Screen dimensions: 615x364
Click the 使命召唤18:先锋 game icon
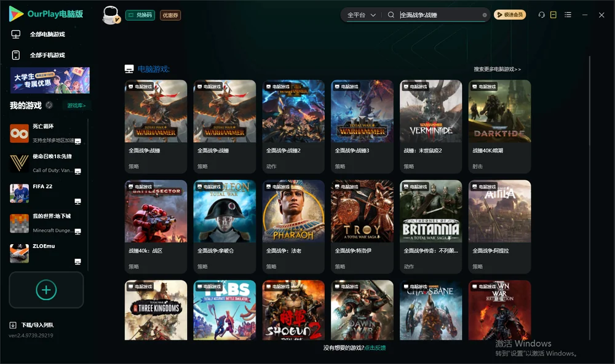pyautogui.click(x=19, y=163)
